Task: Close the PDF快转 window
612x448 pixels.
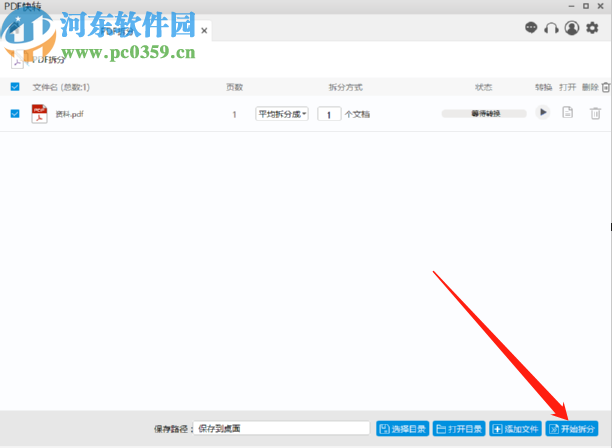Action: pyautogui.click(x=601, y=6)
